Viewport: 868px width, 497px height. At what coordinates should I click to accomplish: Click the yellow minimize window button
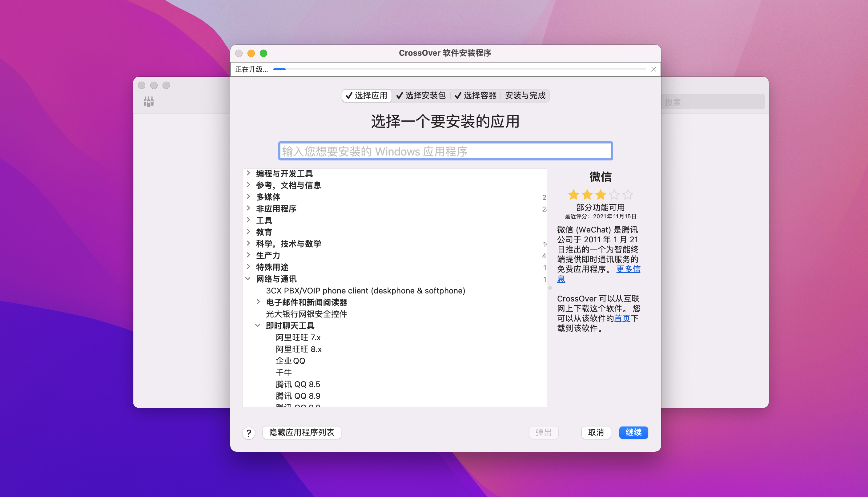251,53
